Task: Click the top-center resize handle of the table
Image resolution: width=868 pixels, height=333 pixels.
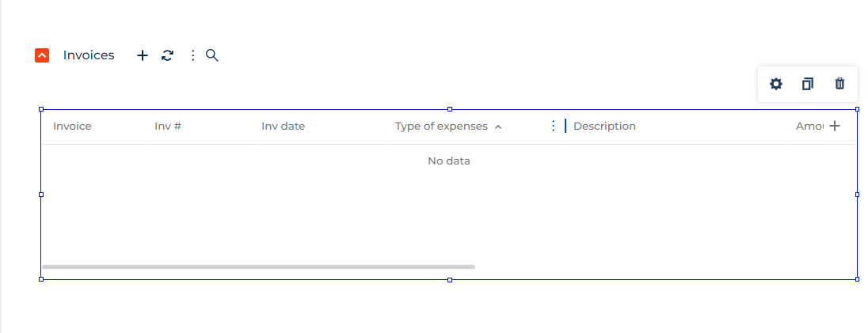Action: (450, 109)
